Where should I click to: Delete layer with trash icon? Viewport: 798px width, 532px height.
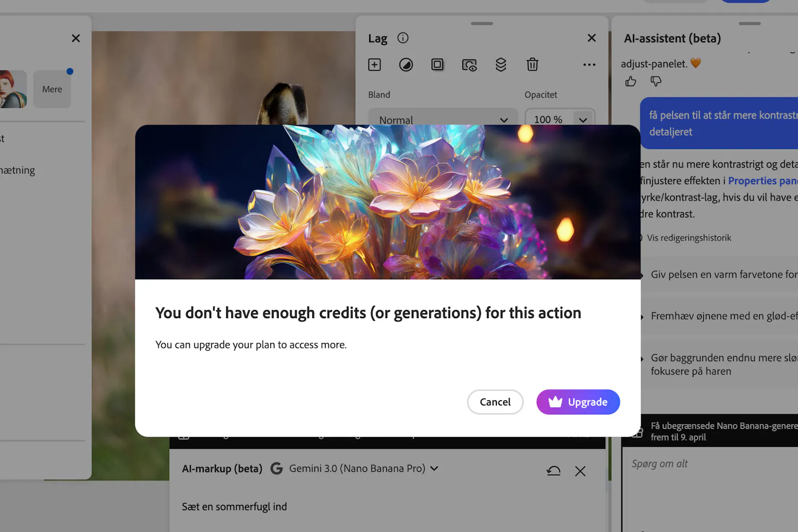tap(532, 65)
